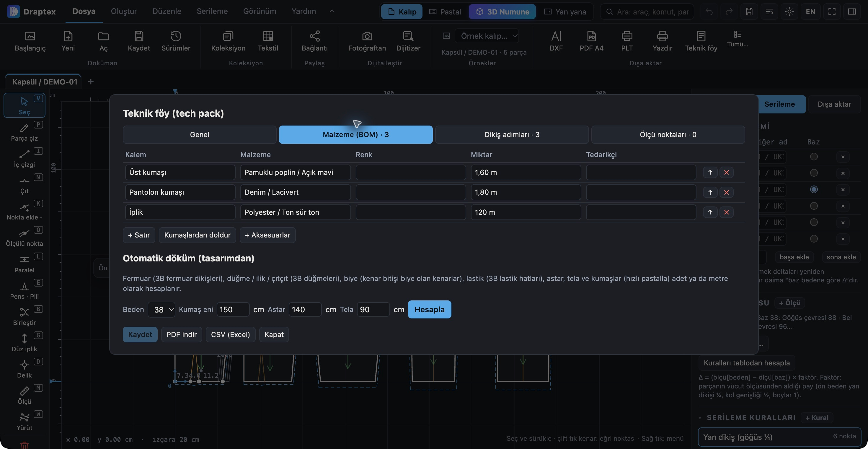Select the Seç selection tool

coord(24,105)
